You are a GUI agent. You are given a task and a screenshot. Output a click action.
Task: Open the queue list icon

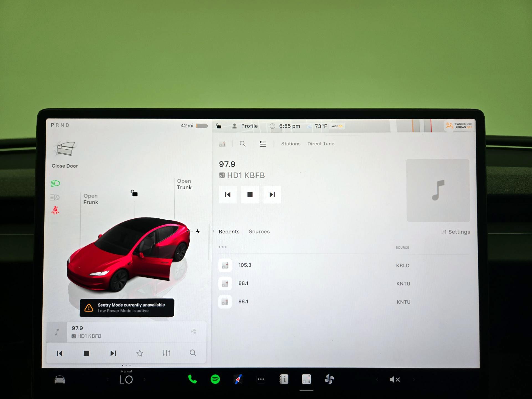(x=263, y=144)
